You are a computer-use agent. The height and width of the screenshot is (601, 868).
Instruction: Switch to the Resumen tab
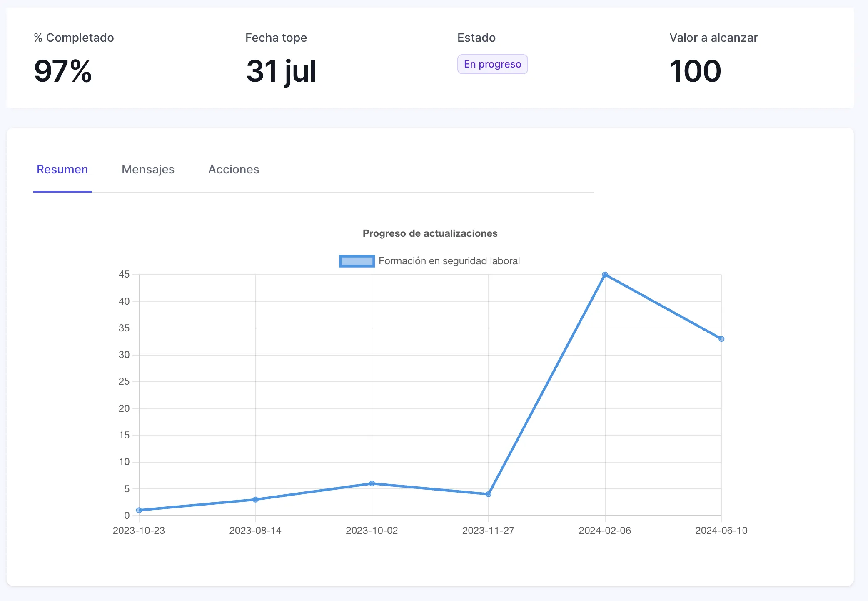coord(62,170)
